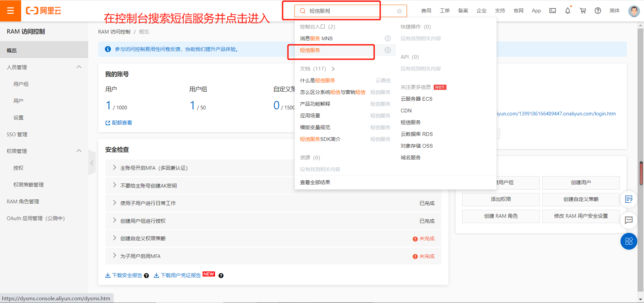The width and height of the screenshot is (644, 303).
Task: Open 授权 in the sidebar
Action: coord(18,168)
